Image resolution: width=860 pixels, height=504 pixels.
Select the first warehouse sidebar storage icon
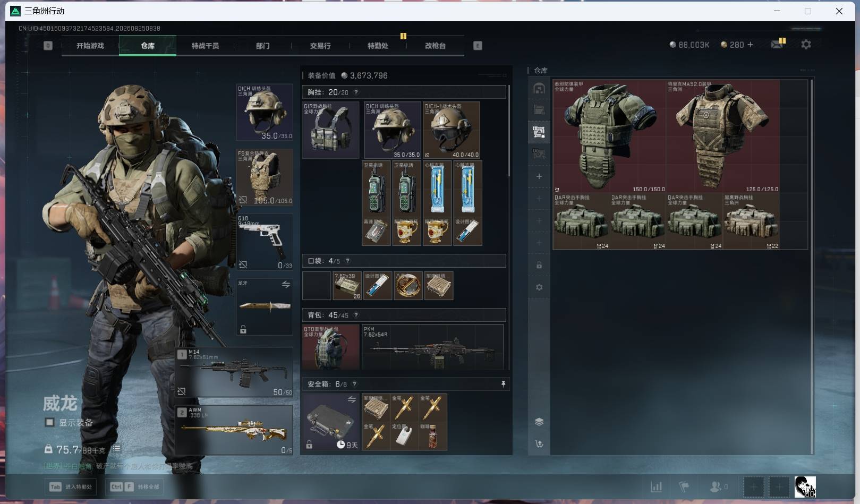click(x=539, y=88)
